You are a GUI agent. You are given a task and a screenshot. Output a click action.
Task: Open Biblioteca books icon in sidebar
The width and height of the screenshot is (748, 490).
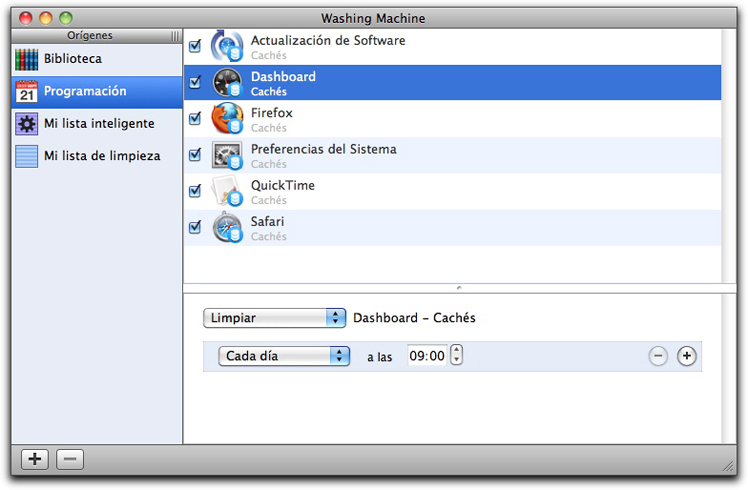point(27,59)
